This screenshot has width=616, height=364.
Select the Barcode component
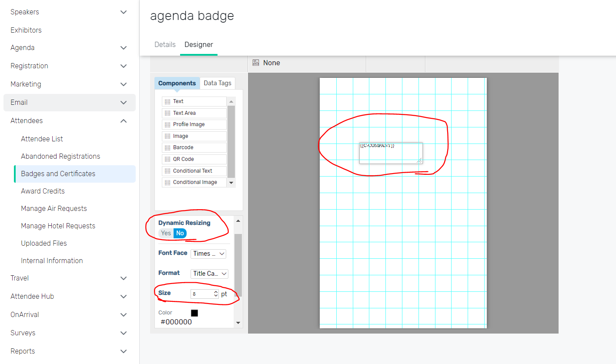point(194,147)
